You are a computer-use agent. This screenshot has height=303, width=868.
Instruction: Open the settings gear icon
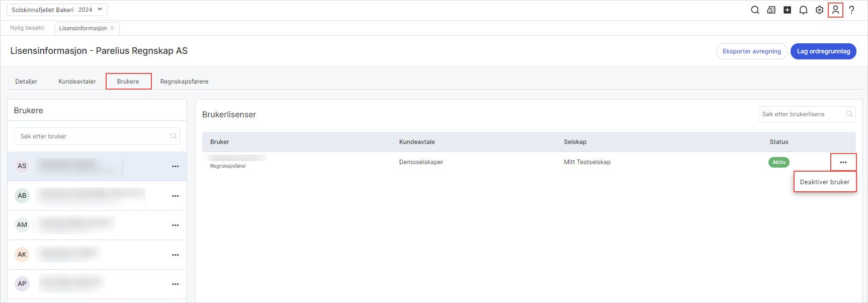(819, 10)
